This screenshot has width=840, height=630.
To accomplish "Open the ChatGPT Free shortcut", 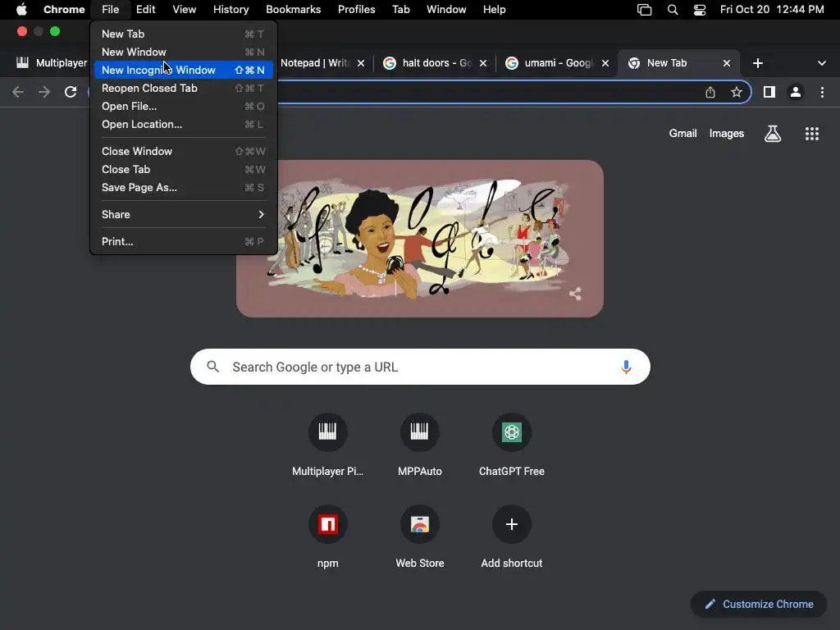I will pyautogui.click(x=512, y=445).
